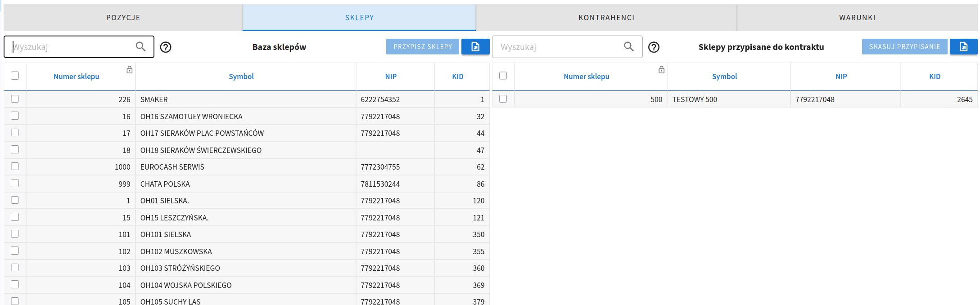Check the TESTOWY 500 row checkbox

click(x=503, y=99)
